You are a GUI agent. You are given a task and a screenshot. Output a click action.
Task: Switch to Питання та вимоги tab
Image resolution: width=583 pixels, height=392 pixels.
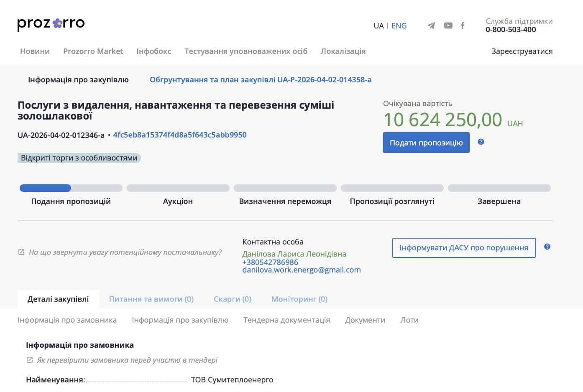151,299
